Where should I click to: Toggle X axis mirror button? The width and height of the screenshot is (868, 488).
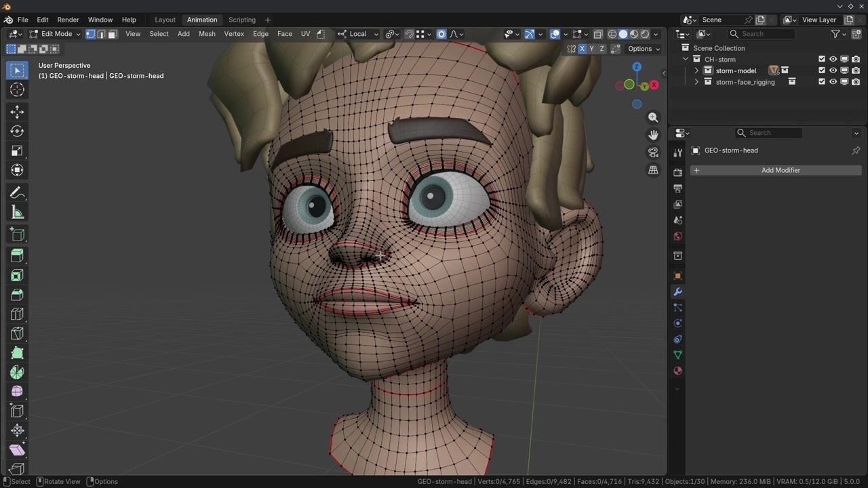point(582,49)
